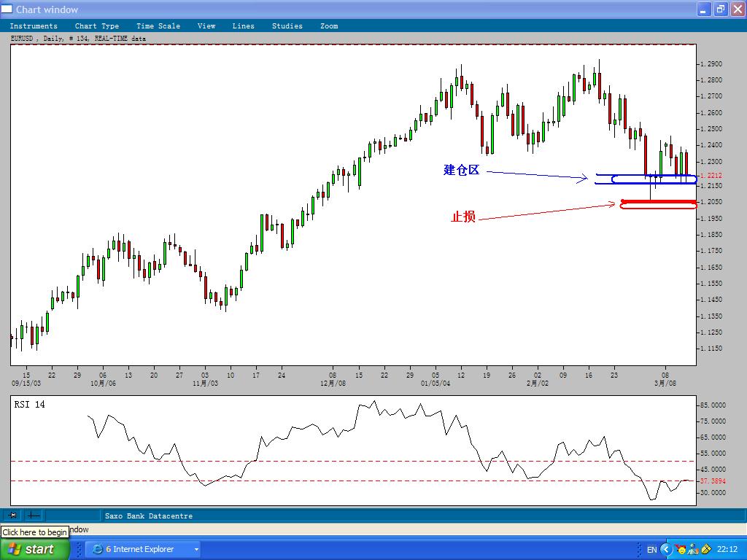Click the 01/05/04 date axis label
The image size is (747, 560).
pyautogui.click(x=436, y=384)
